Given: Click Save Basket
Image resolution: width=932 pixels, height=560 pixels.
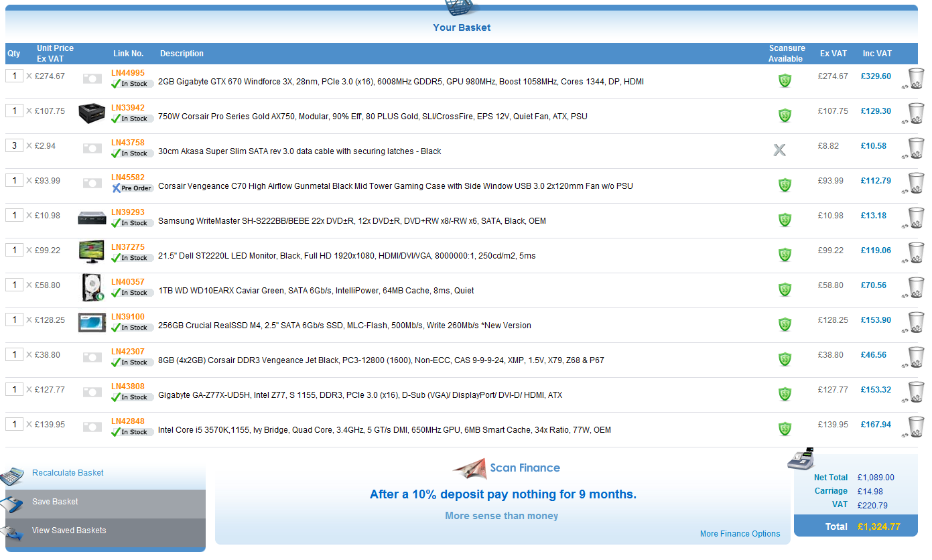Looking at the screenshot, I should tap(55, 502).
